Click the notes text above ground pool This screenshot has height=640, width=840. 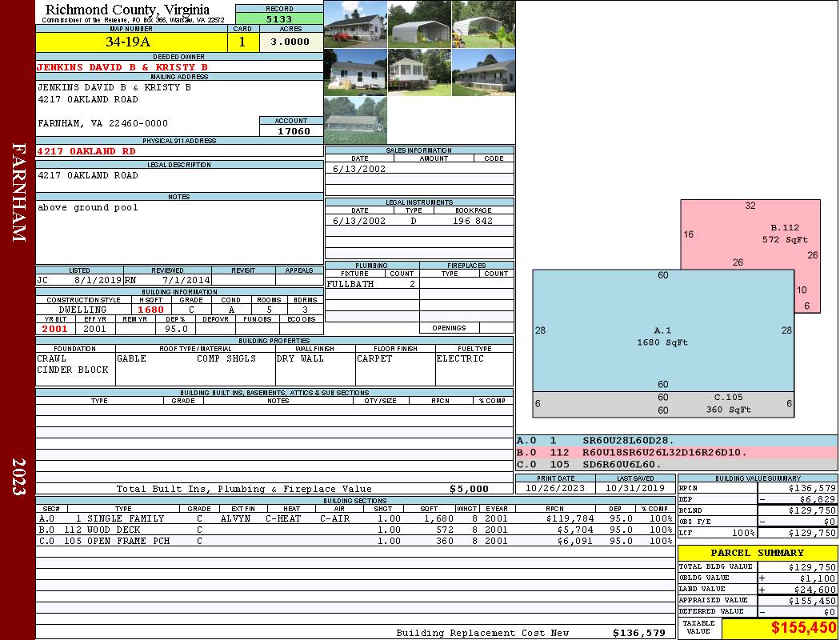click(88, 207)
